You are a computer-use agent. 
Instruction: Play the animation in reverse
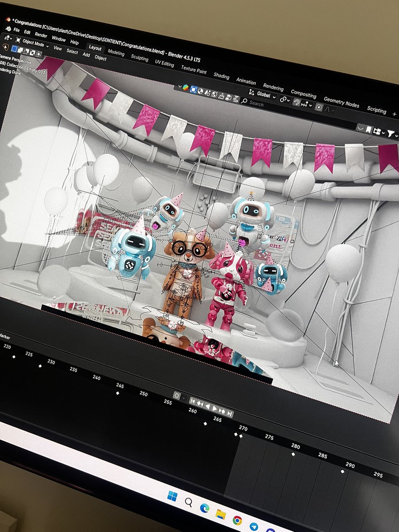coord(207,406)
